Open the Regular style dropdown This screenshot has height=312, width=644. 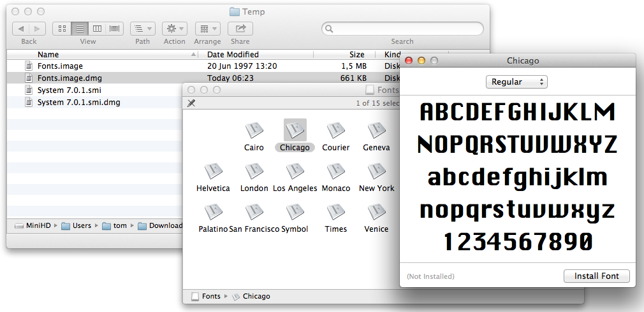516,82
